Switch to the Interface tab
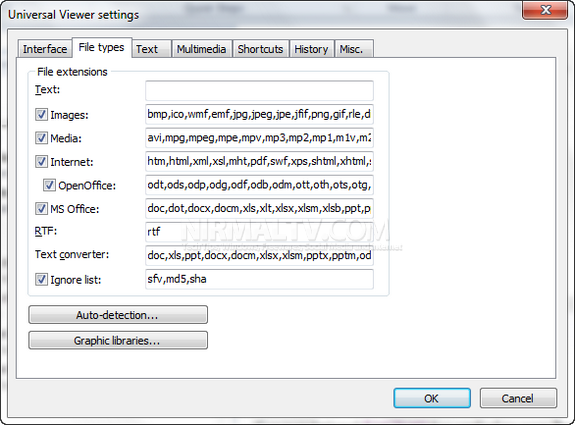575x425 pixels. pos(45,49)
